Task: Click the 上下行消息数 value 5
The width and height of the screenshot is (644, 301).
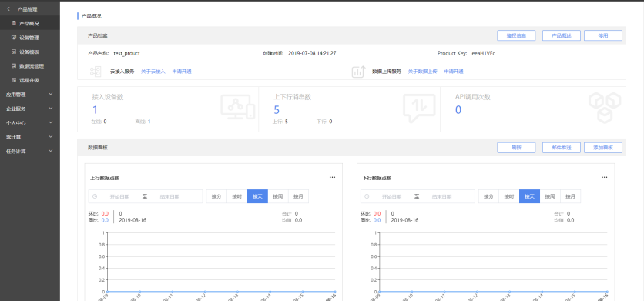Action: 277,109
